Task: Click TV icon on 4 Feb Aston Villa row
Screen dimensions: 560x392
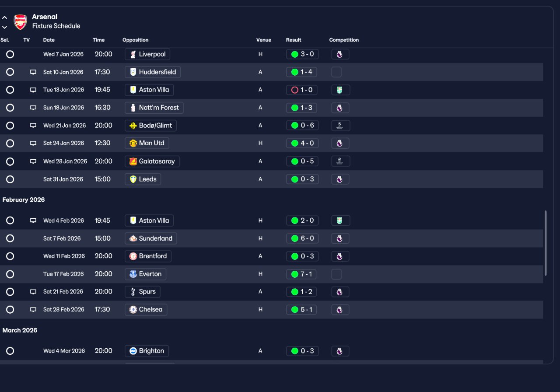Action: coord(33,220)
